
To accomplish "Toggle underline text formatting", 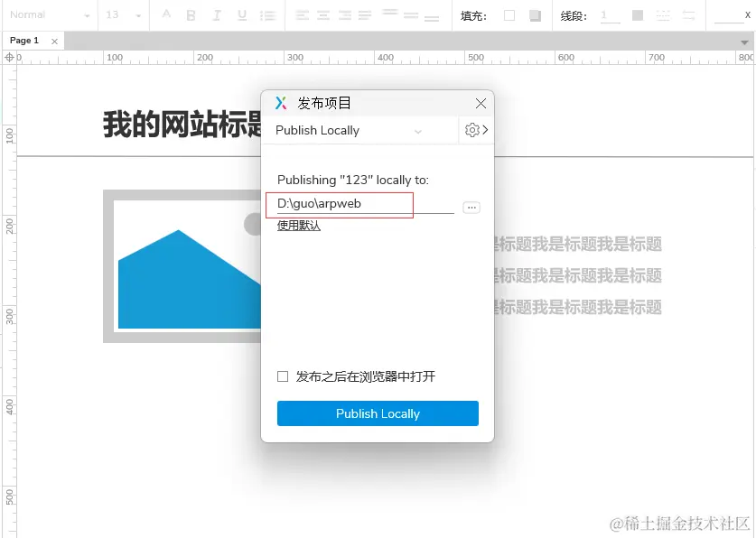I will tap(242, 15).
